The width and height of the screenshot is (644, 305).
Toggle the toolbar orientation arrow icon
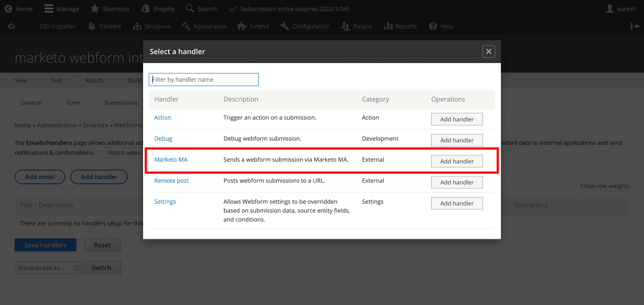click(x=635, y=26)
